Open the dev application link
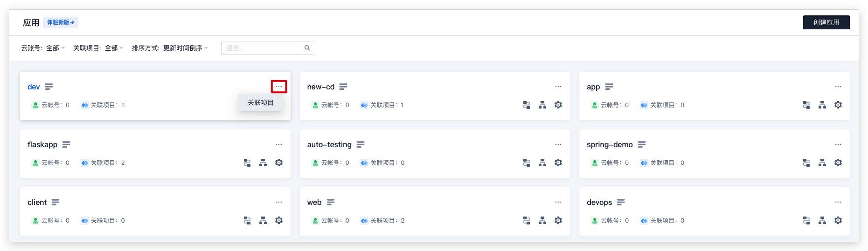Image resolution: width=868 pixels, height=251 pixels. pos(34,87)
